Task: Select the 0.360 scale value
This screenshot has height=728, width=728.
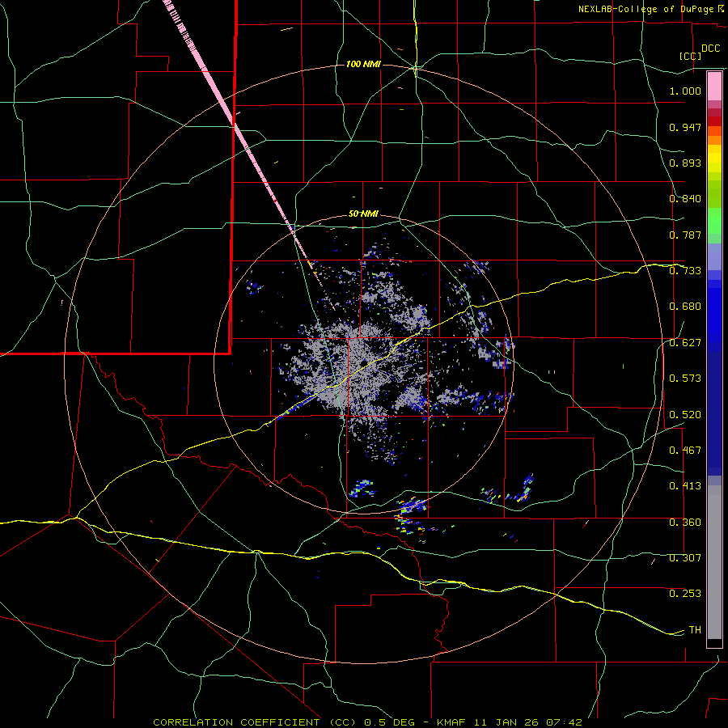Action: click(685, 523)
